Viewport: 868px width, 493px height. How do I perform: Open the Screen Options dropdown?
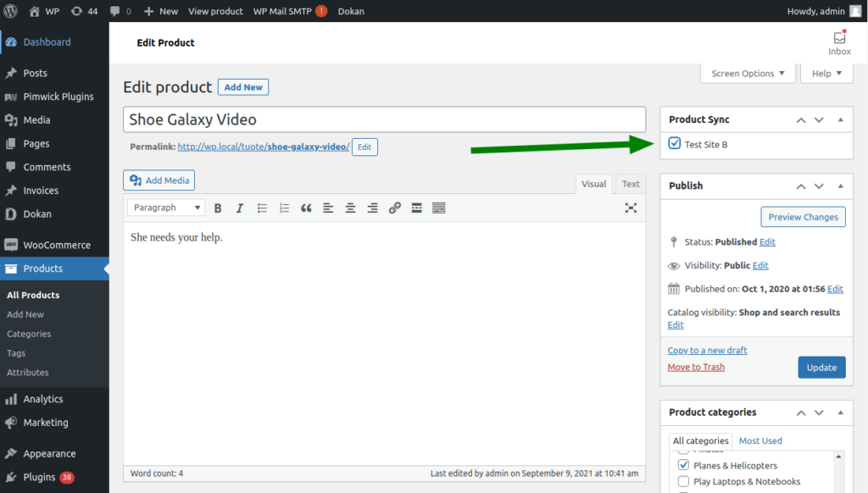click(748, 73)
